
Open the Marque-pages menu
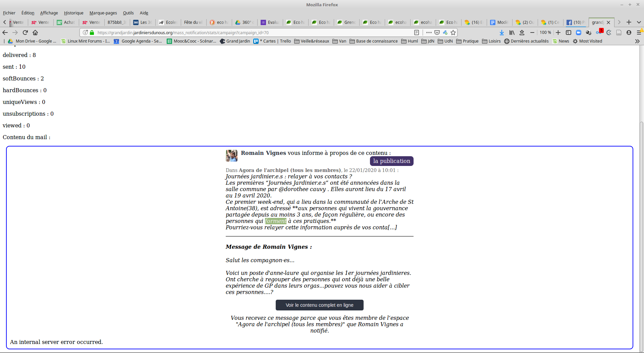[x=103, y=13]
